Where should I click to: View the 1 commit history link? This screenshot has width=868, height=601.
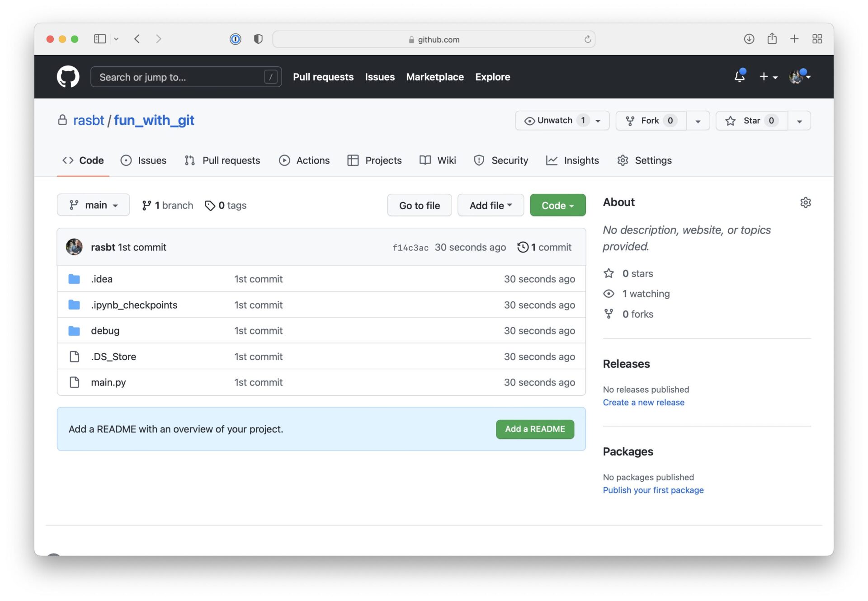click(544, 247)
